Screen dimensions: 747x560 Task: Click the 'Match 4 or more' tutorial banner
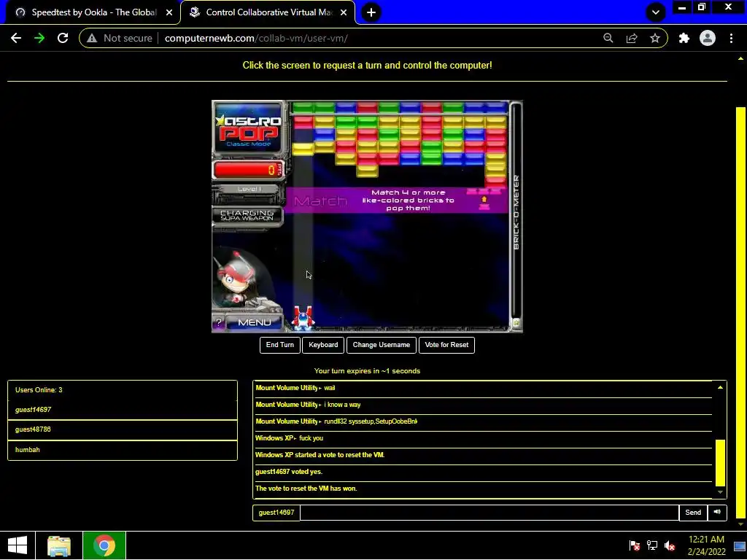[x=396, y=201]
